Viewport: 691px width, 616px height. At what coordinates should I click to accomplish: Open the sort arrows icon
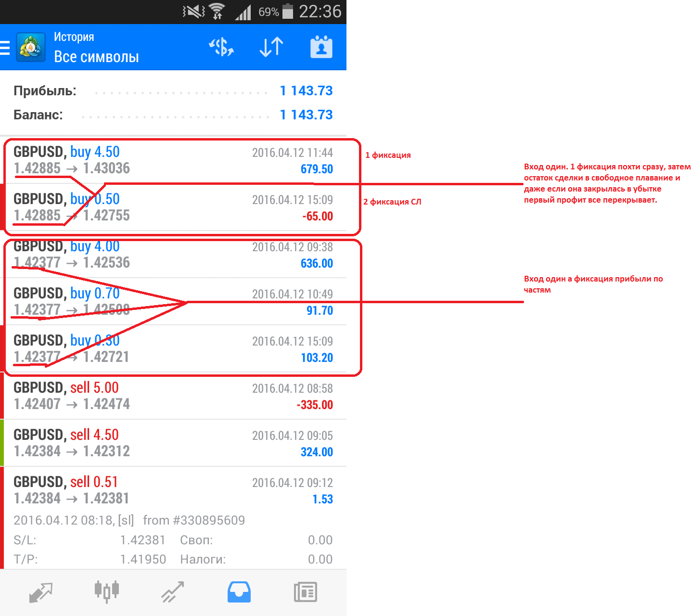click(271, 47)
